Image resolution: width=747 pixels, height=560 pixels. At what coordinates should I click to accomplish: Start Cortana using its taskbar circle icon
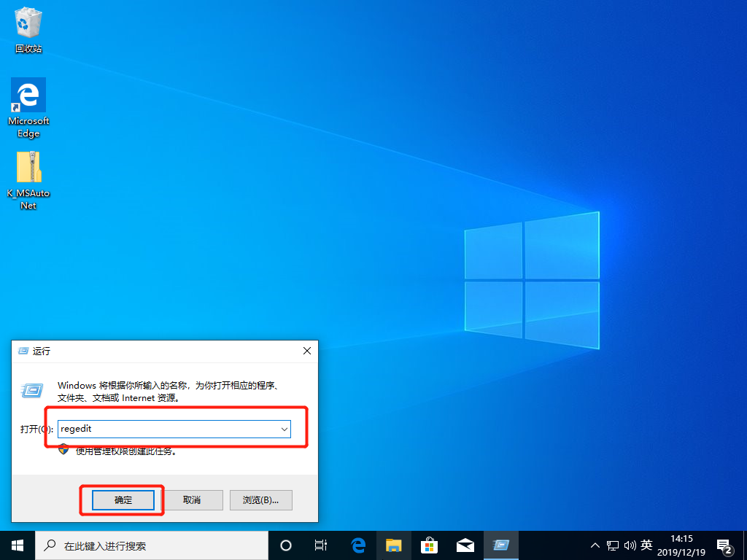click(285, 545)
